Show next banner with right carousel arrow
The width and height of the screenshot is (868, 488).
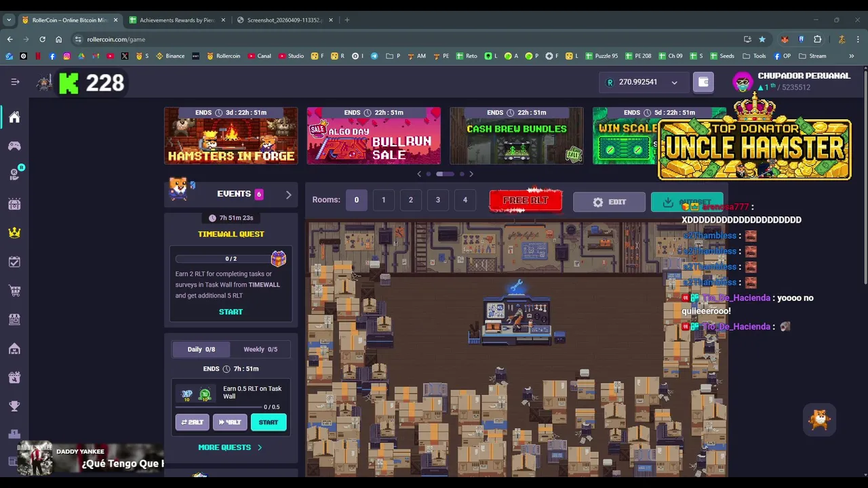[471, 174]
